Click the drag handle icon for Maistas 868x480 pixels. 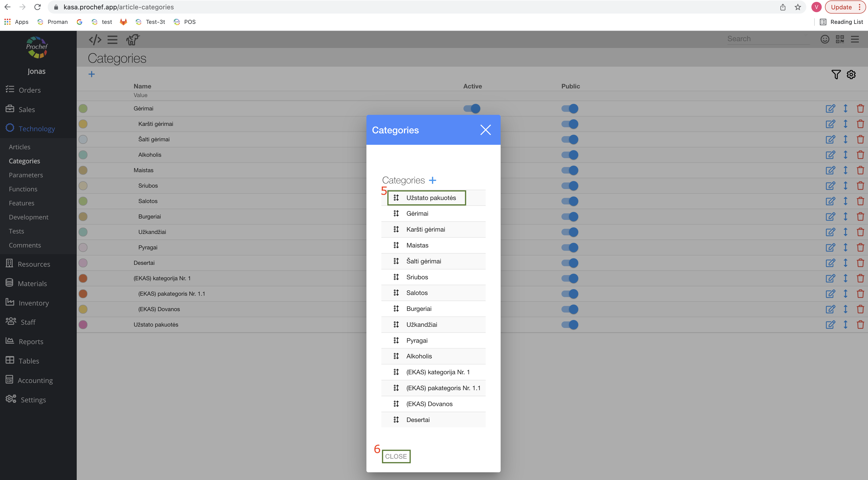[396, 245]
